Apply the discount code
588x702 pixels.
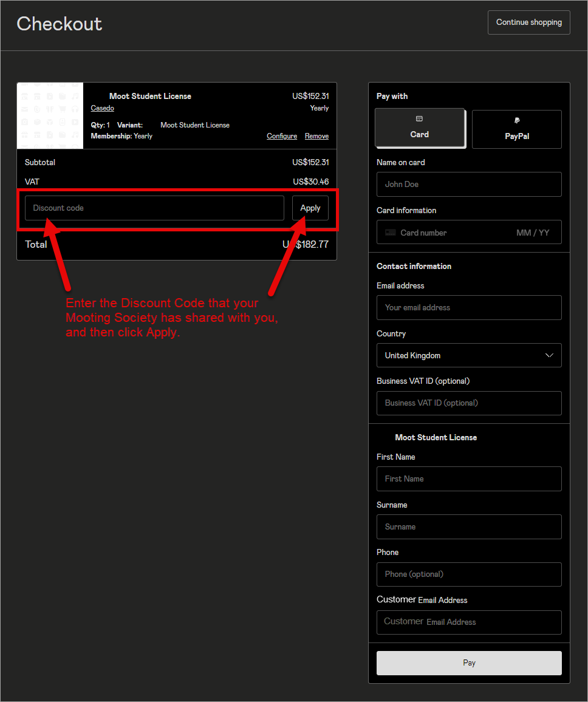tap(310, 208)
